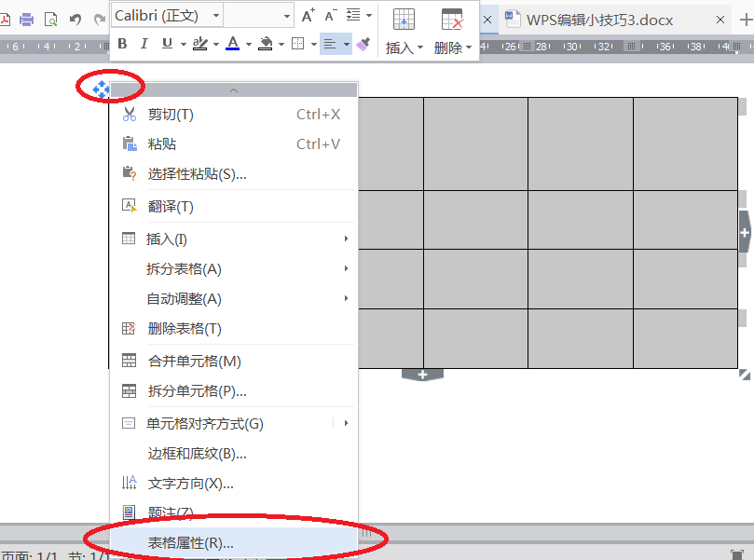Choose 合并单元格(M) menu item
This screenshot has height=560, width=754.
click(x=234, y=361)
